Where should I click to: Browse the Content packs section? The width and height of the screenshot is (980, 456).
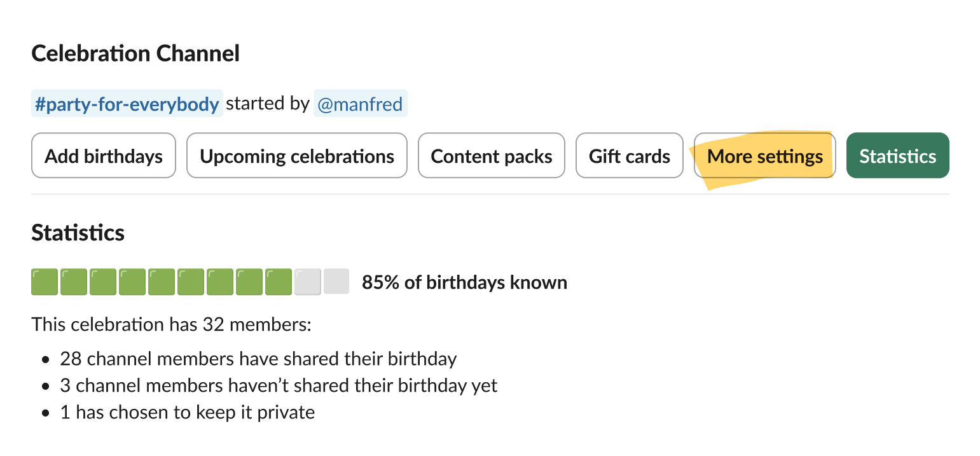point(491,155)
